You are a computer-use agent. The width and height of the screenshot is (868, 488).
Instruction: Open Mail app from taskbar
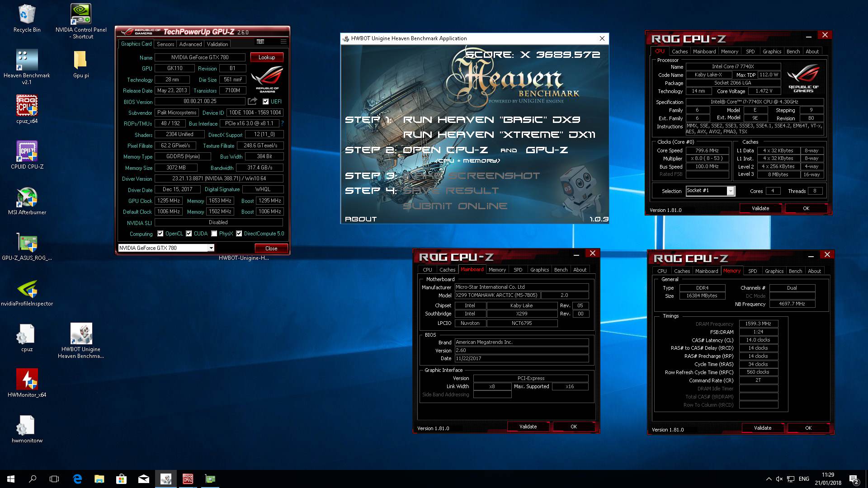[143, 479]
